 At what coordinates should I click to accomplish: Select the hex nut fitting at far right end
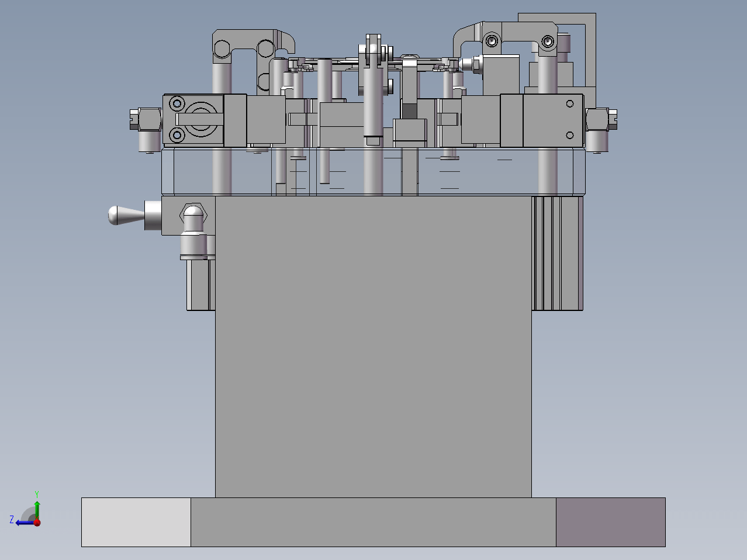[x=601, y=120]
